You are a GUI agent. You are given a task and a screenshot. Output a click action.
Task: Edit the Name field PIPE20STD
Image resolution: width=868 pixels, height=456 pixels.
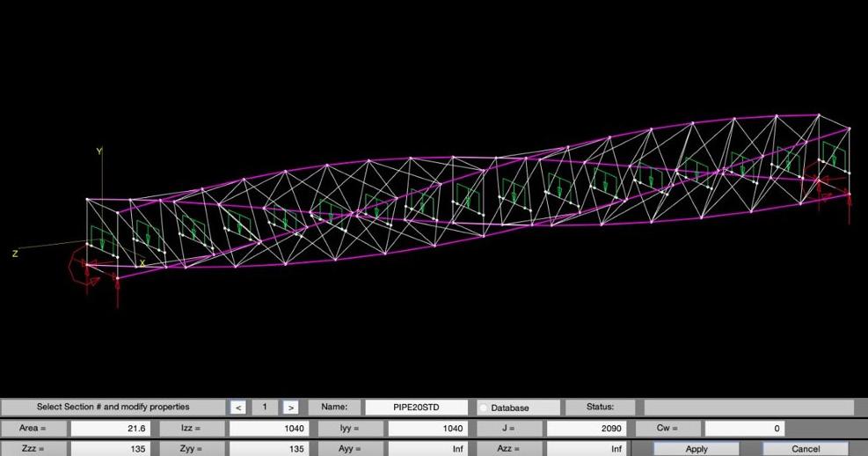[x=416, y=408]
